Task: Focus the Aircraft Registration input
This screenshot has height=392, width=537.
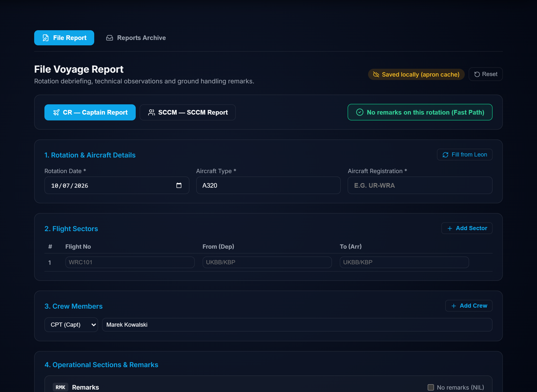Action: [420, 185]
